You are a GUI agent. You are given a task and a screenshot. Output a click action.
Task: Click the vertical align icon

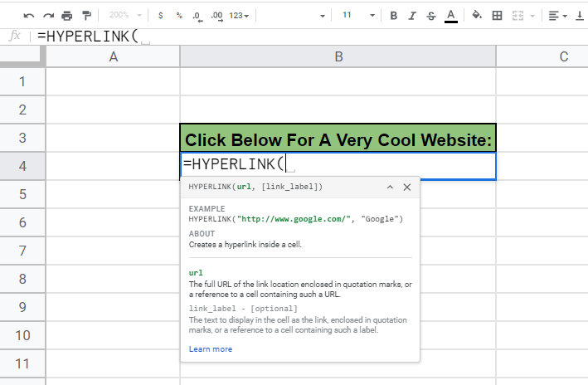tap(580, 16)
